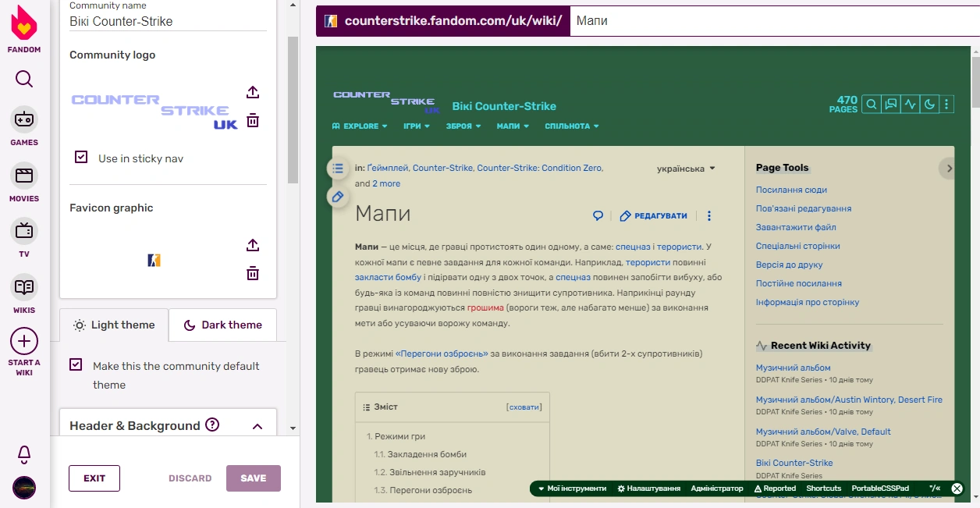Screen dimensions: 980x508
Task: Select the Light theme tab
Action: coord(114,325)
